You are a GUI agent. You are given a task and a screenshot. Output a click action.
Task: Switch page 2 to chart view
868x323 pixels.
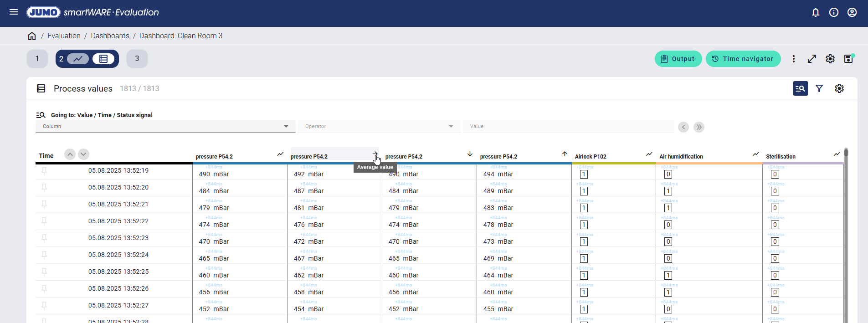[x=78, y=59]
